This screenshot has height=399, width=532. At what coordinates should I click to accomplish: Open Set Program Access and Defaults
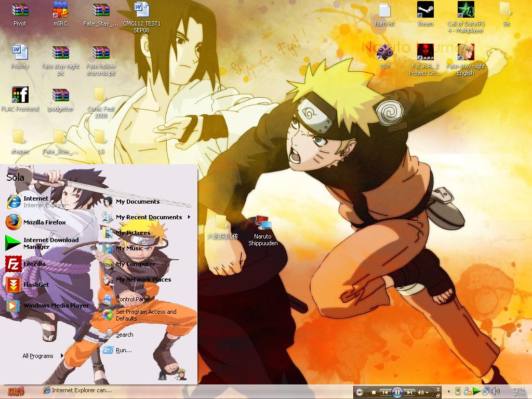pyautogui.click(x=139, y=315)
